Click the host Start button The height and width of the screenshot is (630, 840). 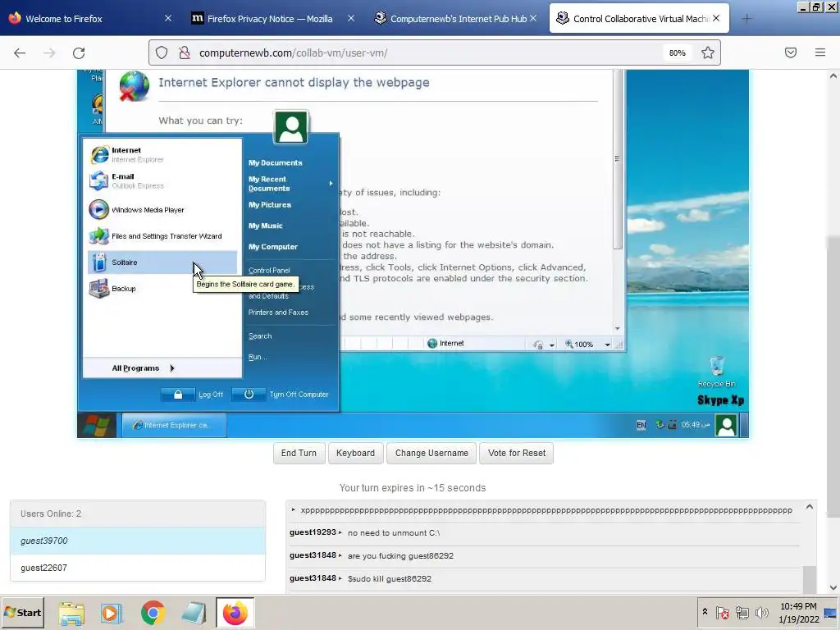click(x=22, y=612)
